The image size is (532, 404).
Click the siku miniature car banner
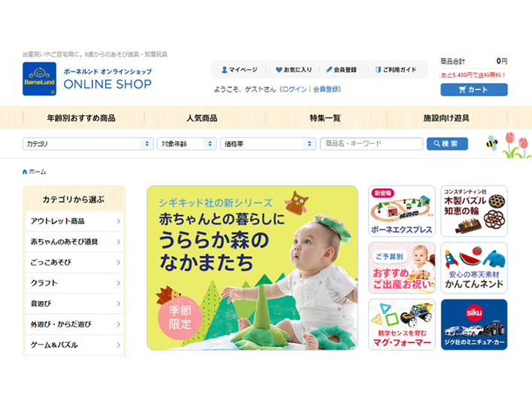(x=474, y=324)
